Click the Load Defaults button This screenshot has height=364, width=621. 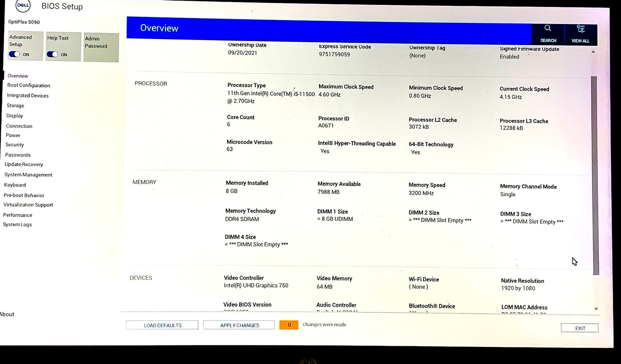click(162, 325)
